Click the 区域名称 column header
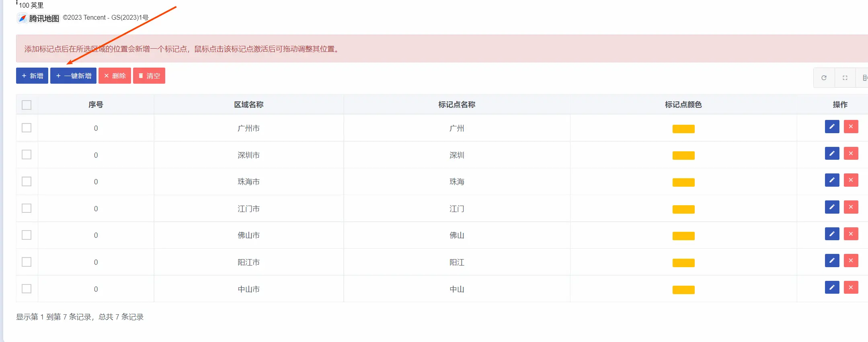868x342 pixels. pyautogui.click(x=248, y=105)
